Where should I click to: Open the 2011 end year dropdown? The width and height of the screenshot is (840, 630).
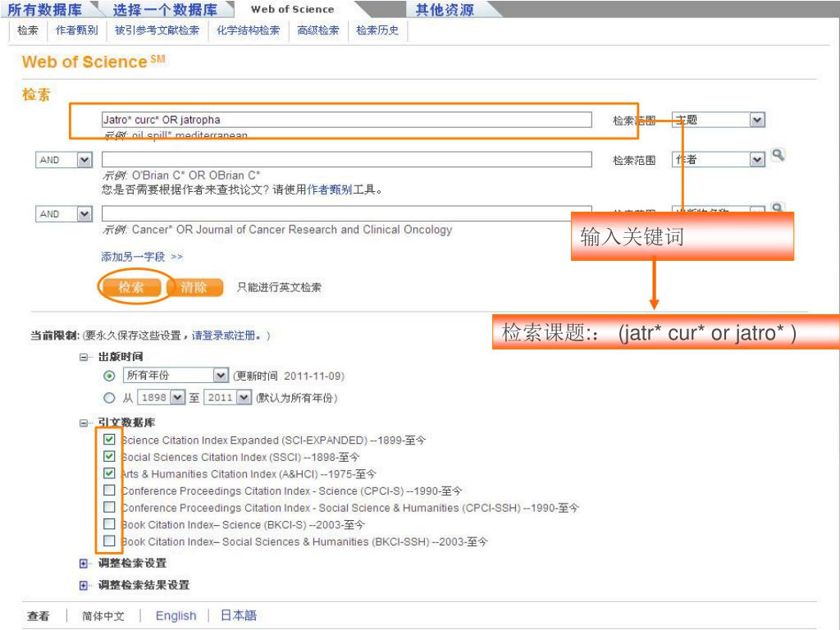coord(227,398)
